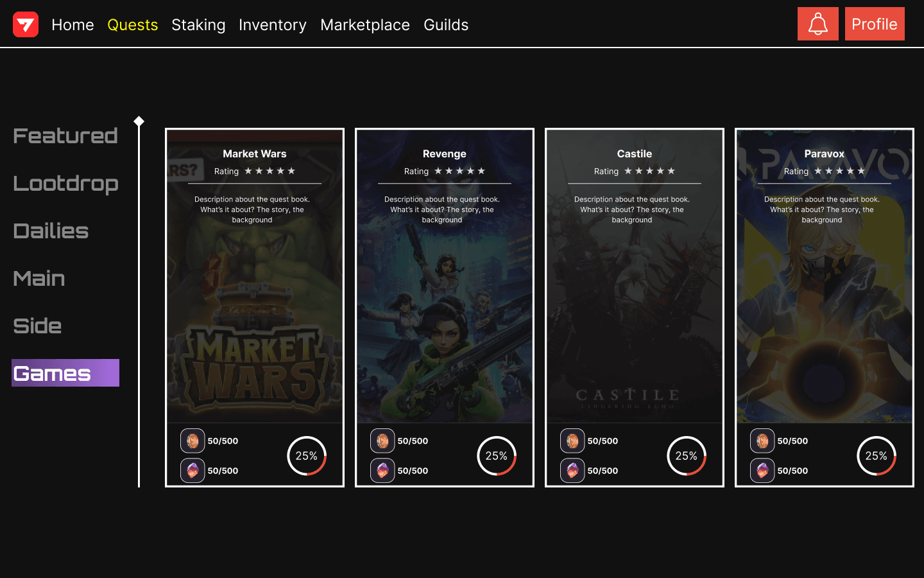Click the description text on Paravox card
The height and width of the screenshot is (578, 924).
click(x=822, y=209)
